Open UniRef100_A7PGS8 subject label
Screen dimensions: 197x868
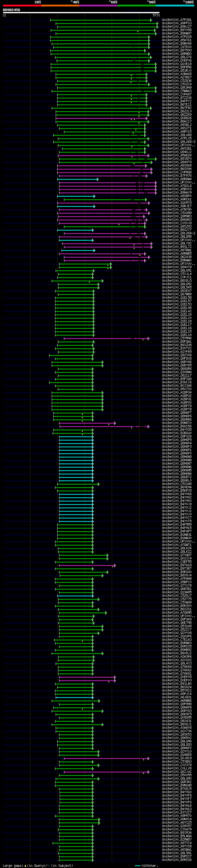(x=177, y=37)
